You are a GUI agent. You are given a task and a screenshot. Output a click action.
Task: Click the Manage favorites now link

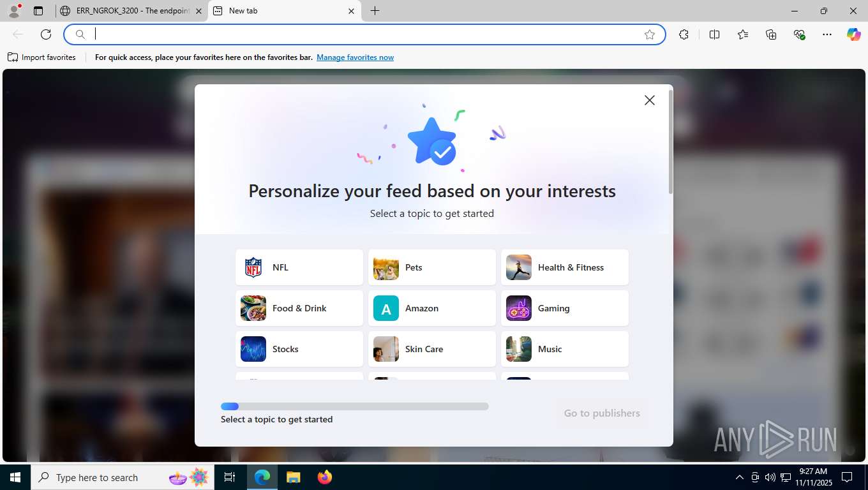[x=355, y=57]
